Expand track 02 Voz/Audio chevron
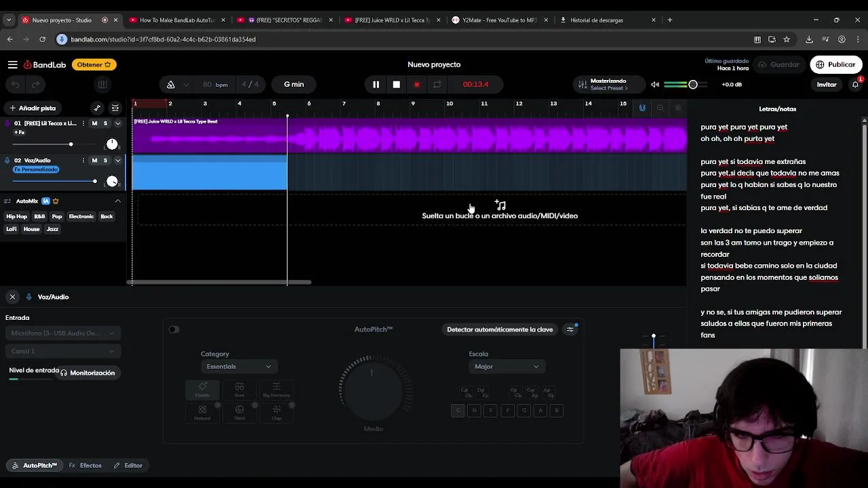The width and height of the screenshot is (868, 488). (117, 161)
